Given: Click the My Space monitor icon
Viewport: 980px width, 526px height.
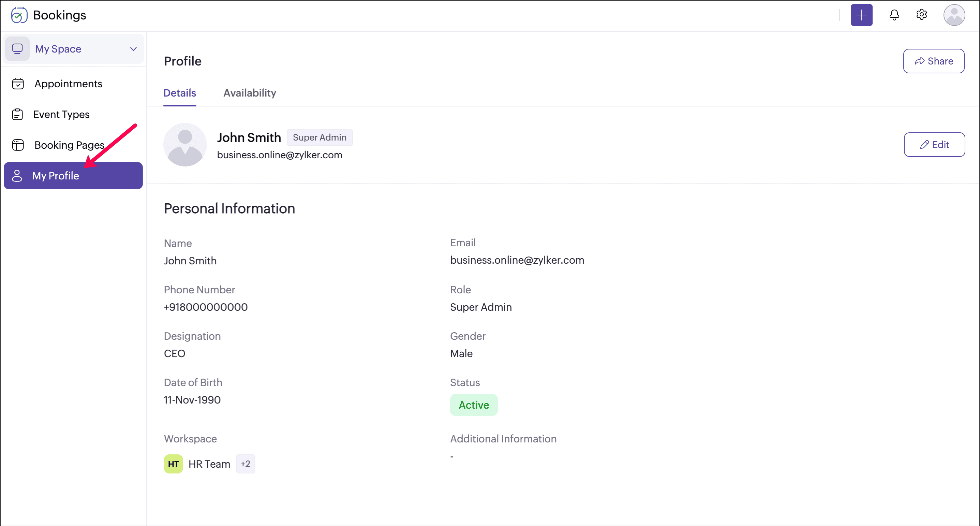Looking at the screenshot, I should tap(17, 49).
